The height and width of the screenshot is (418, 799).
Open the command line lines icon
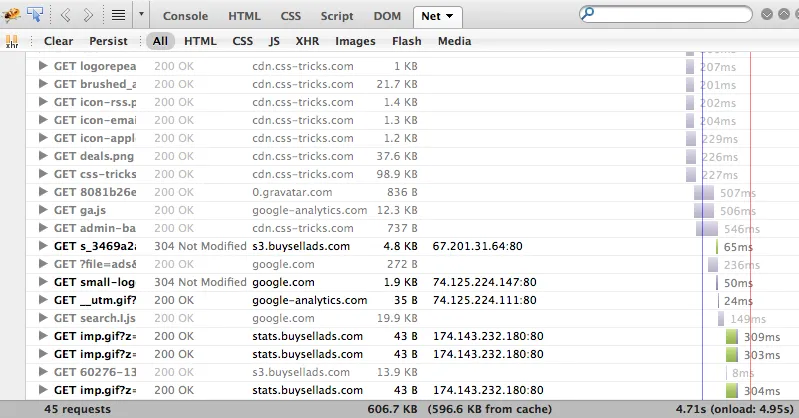(x=118, y=15)
